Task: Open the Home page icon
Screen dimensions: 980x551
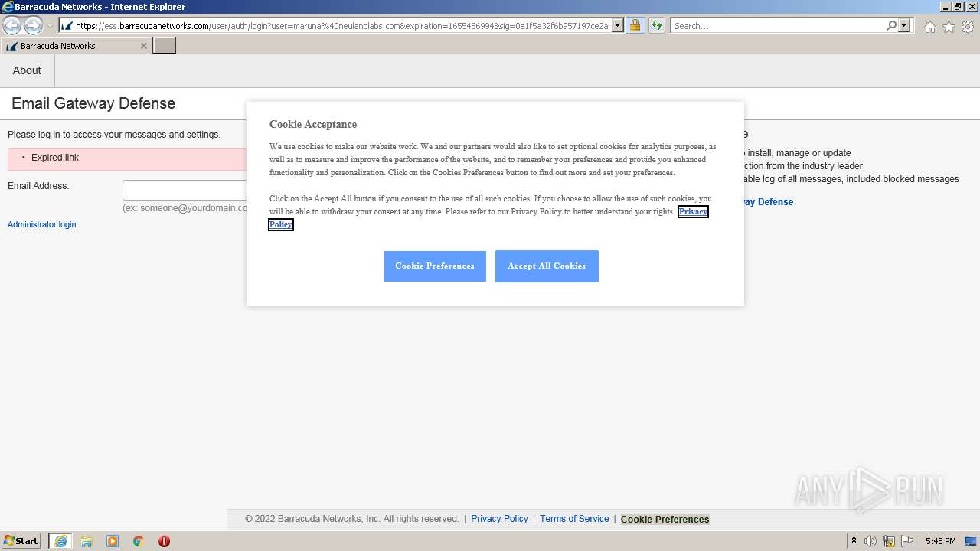Action: 929,27
